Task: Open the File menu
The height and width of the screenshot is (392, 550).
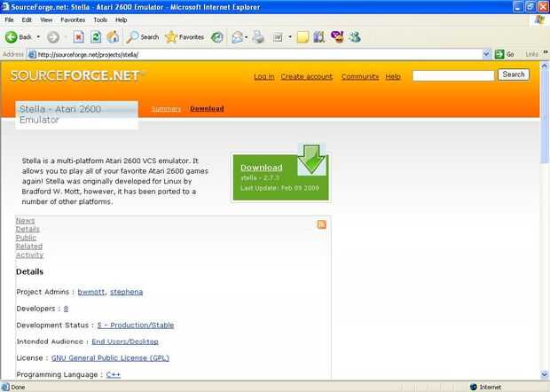Action: point(9,20)
